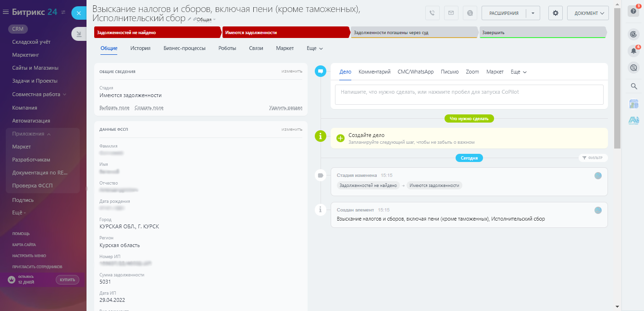Open the gear settings button in header

pyautogui.click(x=556, y=13)
